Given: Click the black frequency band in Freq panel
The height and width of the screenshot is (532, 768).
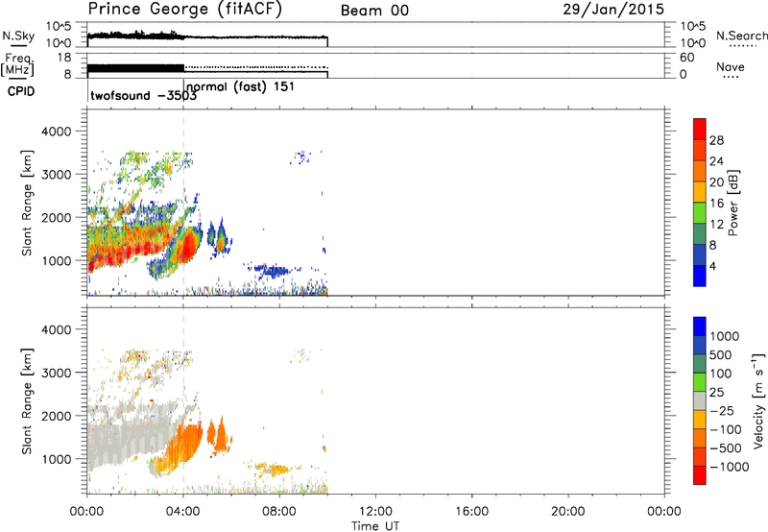Looking at the screenshot, I should pyautogui.click(x=135, y=68).
